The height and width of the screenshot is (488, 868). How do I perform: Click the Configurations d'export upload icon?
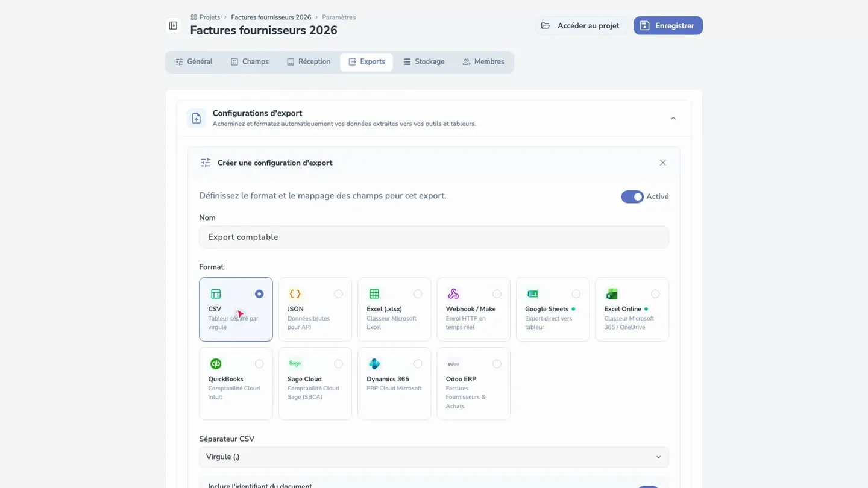click(x=197, y=119)
